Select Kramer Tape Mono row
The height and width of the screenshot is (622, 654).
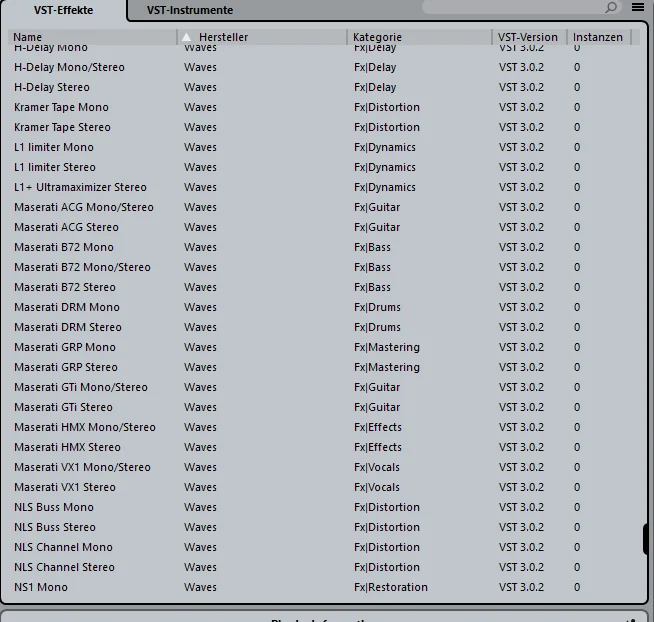click(324, 107)
